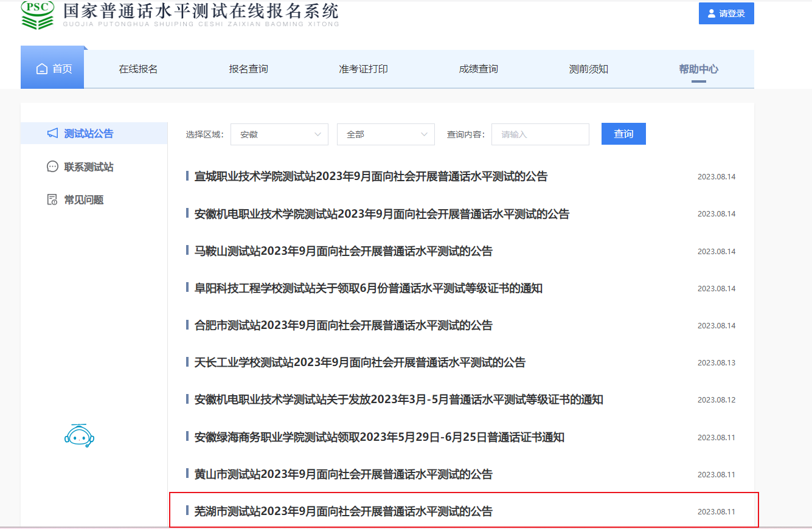812x529 pixels.
Task: Open the 帮助中心 tab
Action: [x=698, y=69]
